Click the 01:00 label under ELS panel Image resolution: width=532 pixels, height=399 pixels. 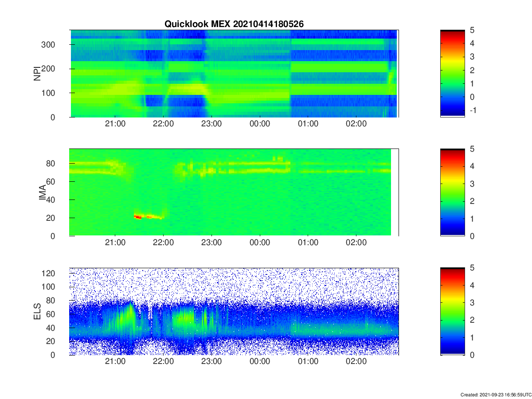[x=308, y=361]
